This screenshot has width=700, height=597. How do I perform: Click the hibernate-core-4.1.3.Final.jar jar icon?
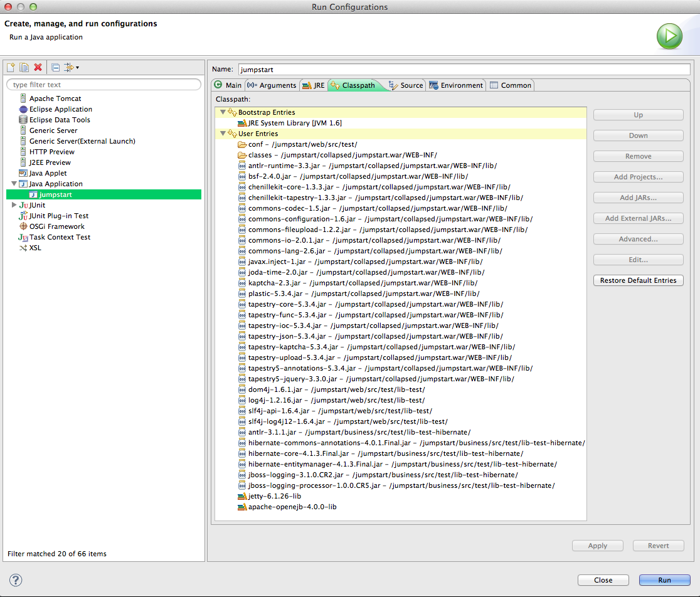click(x=242, y=454)
